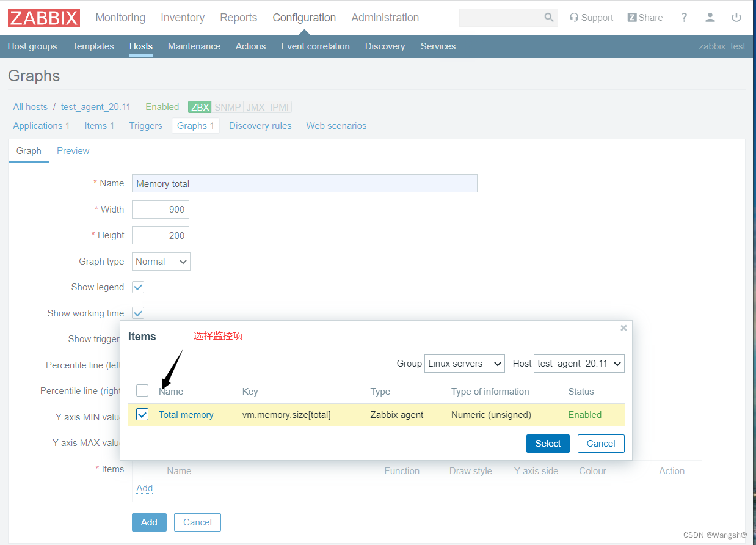Image resolution: width=756 pixels, height=545 pixels.
Task: Click the ZBX availability badge
Action: tap(200, 107)
